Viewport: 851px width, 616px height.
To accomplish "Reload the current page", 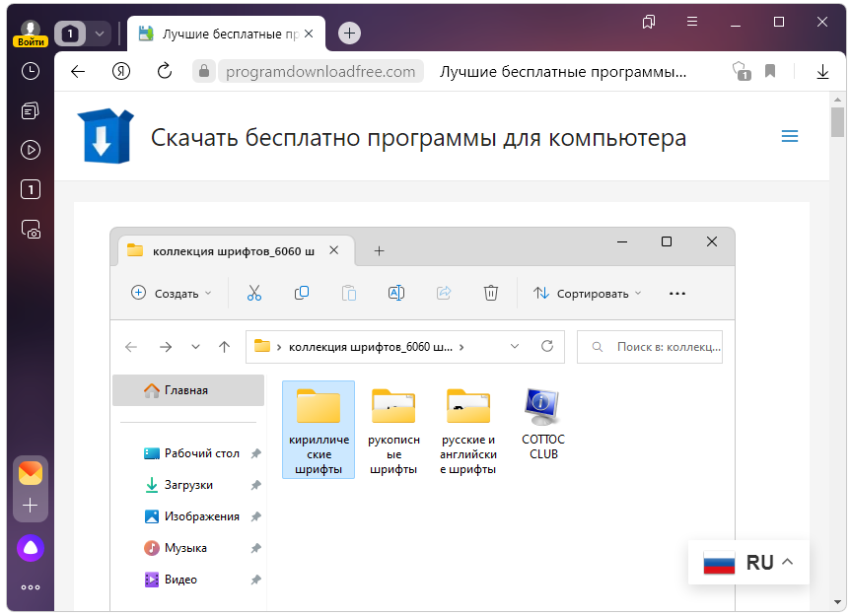I will 165,72.
